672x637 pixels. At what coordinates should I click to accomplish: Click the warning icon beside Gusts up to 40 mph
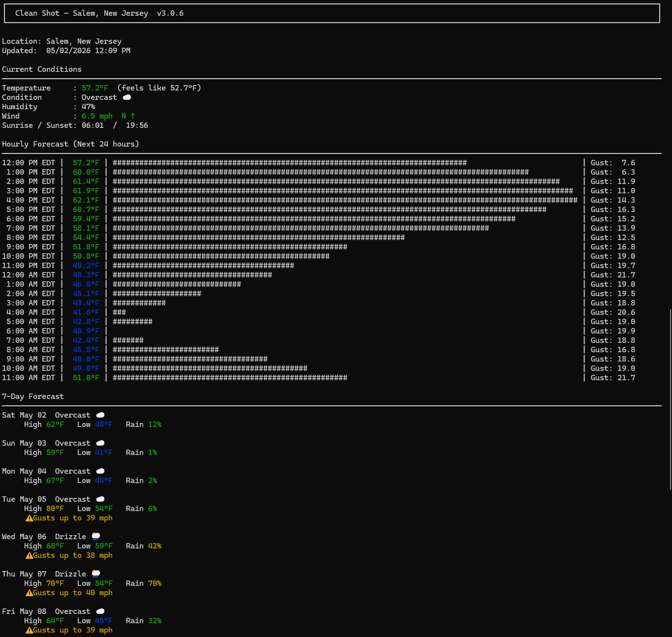pos(29,593)
